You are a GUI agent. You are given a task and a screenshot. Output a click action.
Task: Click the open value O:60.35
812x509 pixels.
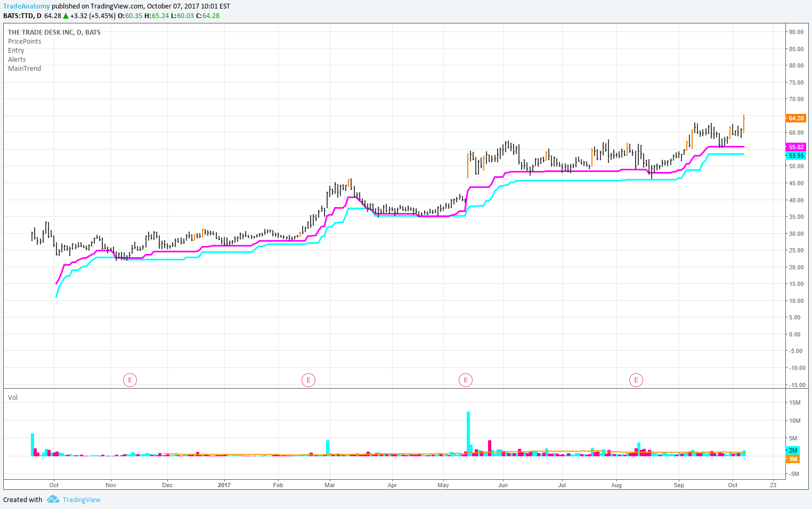pyautogui.click(x=130, y=16)
